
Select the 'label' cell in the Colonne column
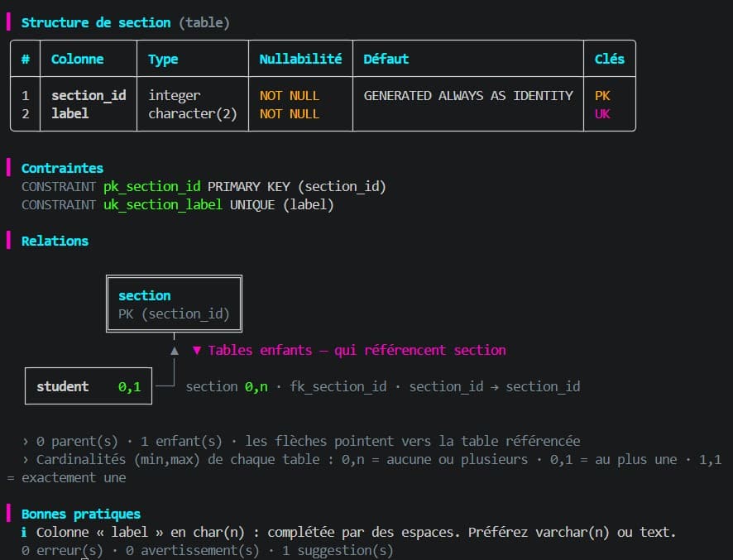(x=70, y=113)
